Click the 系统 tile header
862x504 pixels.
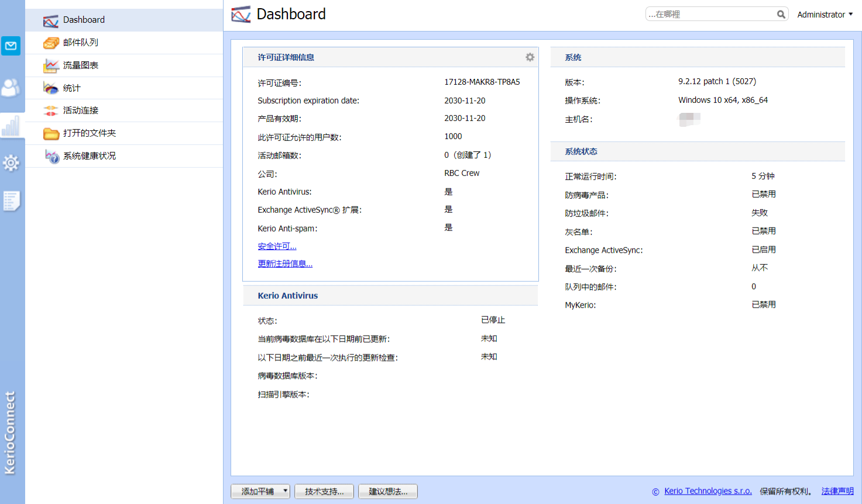pos(698,57)
